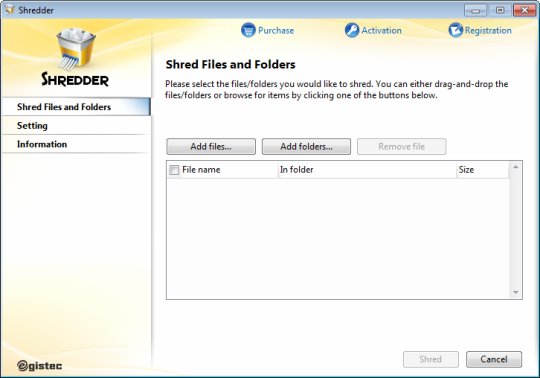
Task: Click the file list scroll down arrow
Action: 516,292
